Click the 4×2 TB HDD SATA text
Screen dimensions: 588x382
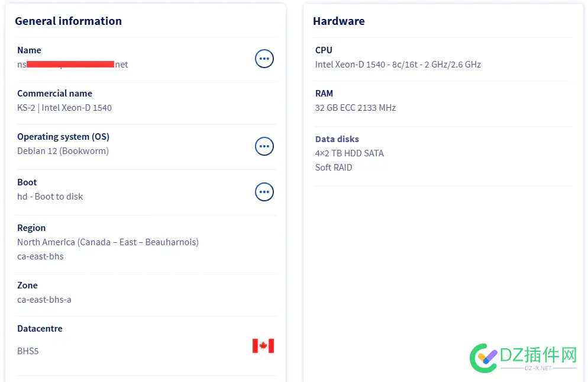[x=350, y=153]
